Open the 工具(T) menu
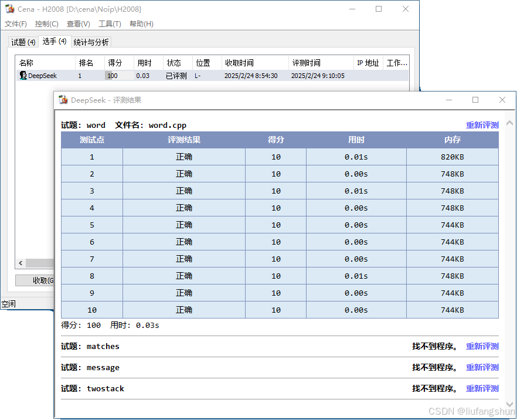 point(110,23)
